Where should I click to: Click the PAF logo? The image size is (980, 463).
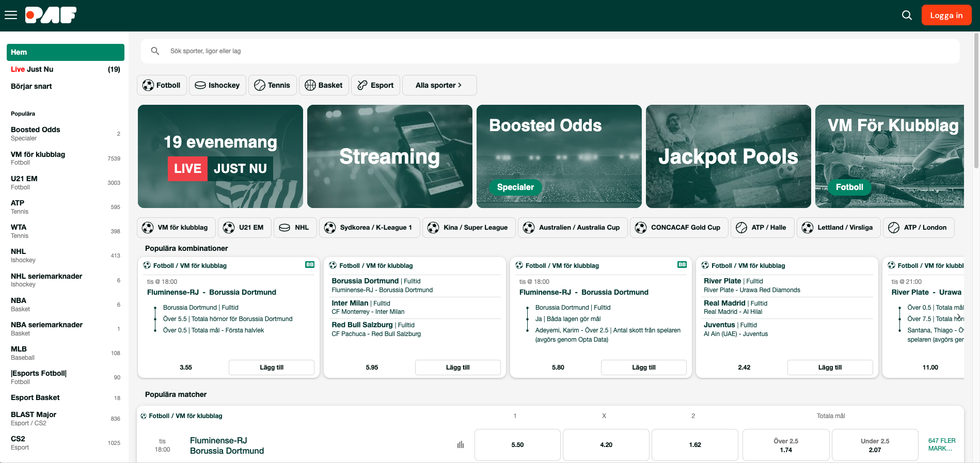[51, 15]
